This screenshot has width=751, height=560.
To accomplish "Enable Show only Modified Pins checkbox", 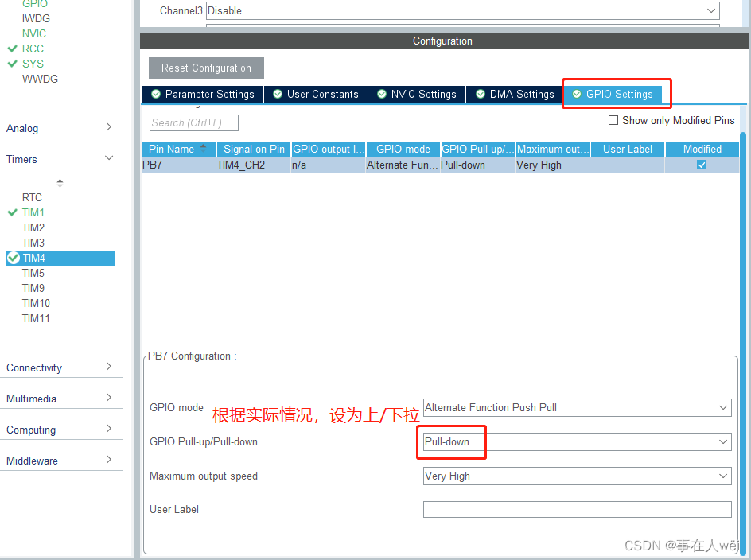I will click(x=613, y=120).
